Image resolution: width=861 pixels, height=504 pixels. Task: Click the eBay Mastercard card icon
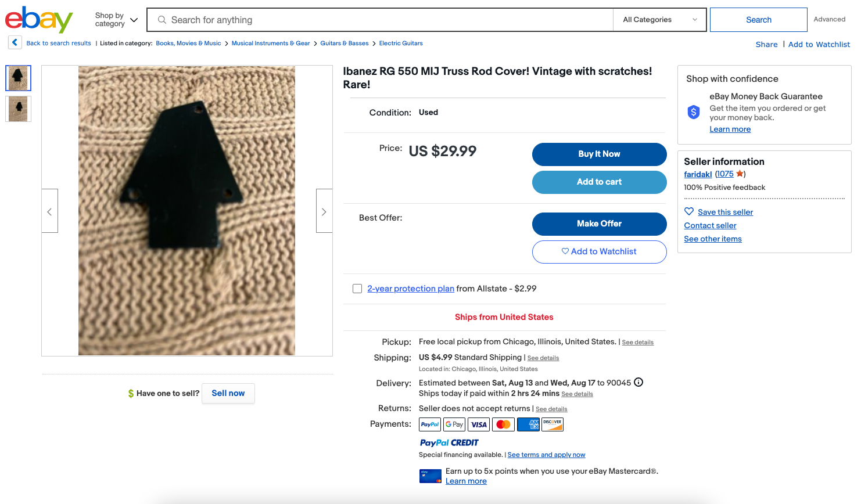pos(430,476)
